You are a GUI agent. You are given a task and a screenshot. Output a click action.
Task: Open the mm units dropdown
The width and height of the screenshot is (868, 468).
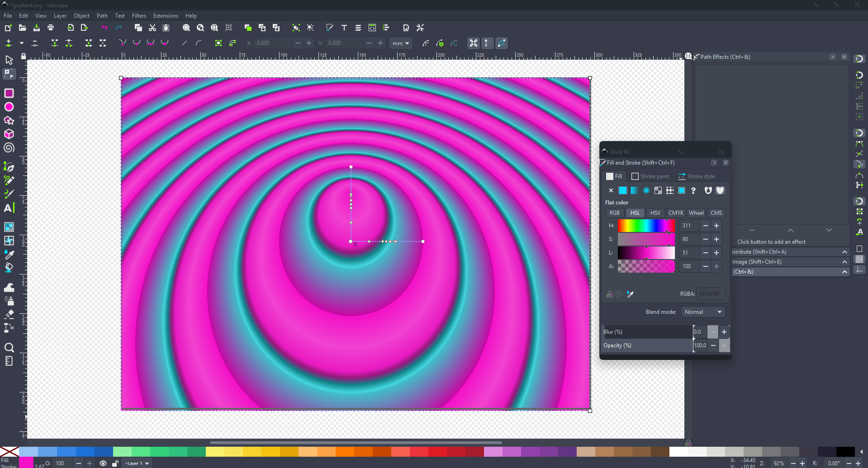(401, 43)
